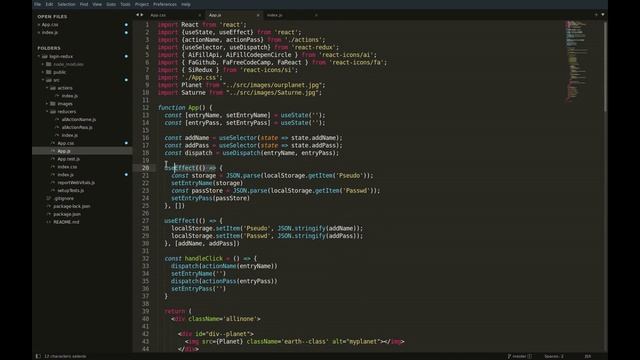Open the Project menu

click(x=142, y=4)
